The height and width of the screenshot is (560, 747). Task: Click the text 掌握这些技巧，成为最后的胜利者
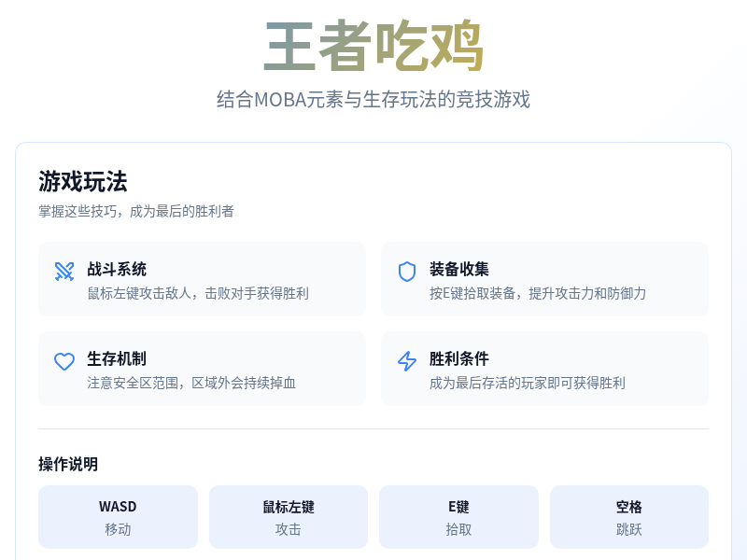click(136, 212)
